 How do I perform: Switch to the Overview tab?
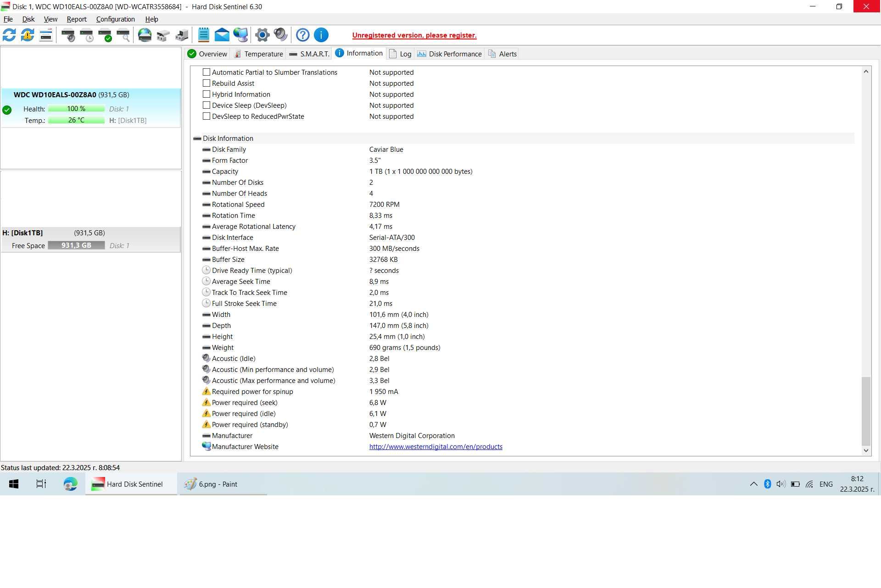(x=207, y=54)
